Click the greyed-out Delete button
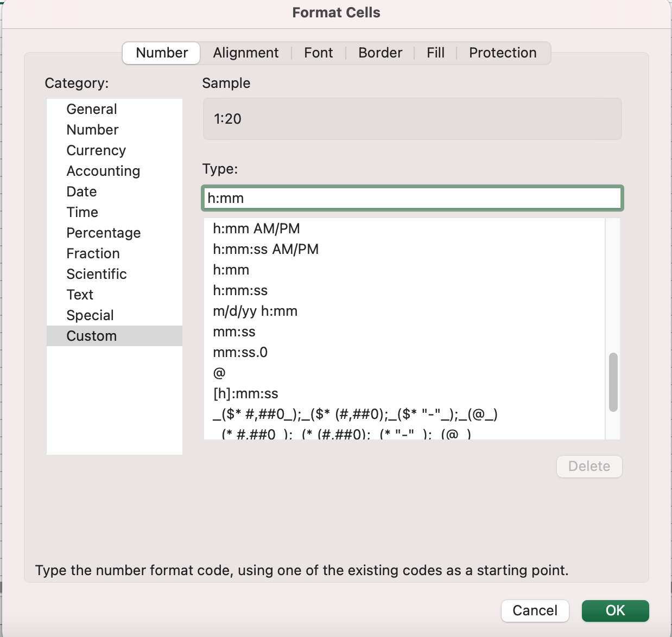The width and height of the screenshot is (672, 637). tap(589, 466)
